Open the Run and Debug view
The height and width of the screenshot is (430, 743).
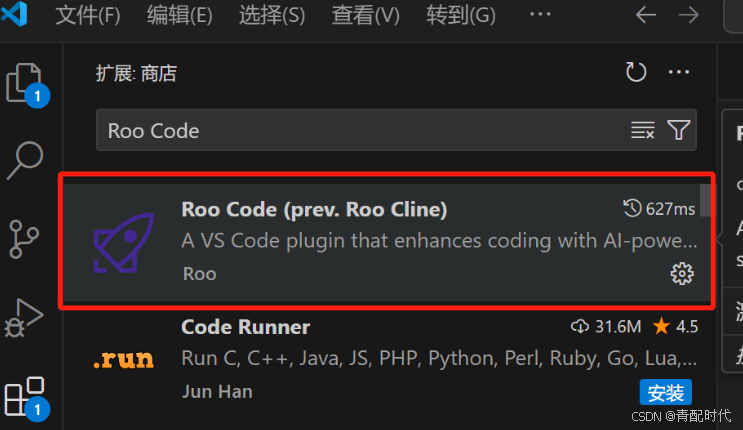point(24,317)
